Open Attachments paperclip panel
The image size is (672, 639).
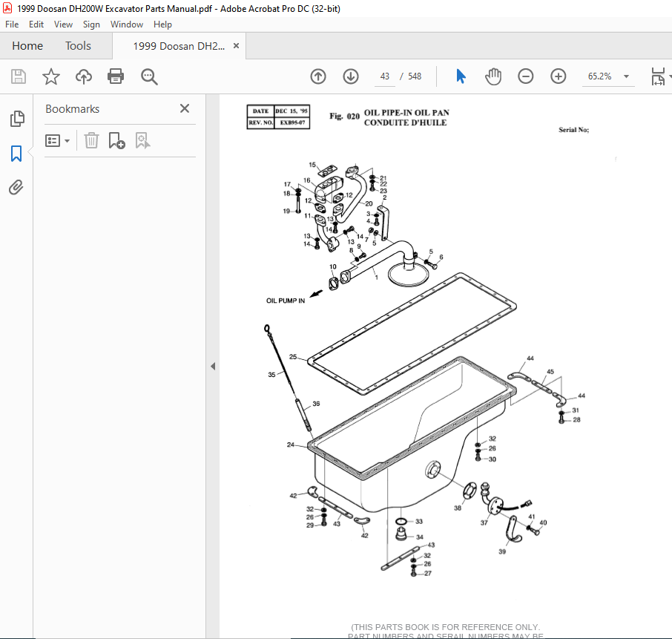tap(16, 188)
